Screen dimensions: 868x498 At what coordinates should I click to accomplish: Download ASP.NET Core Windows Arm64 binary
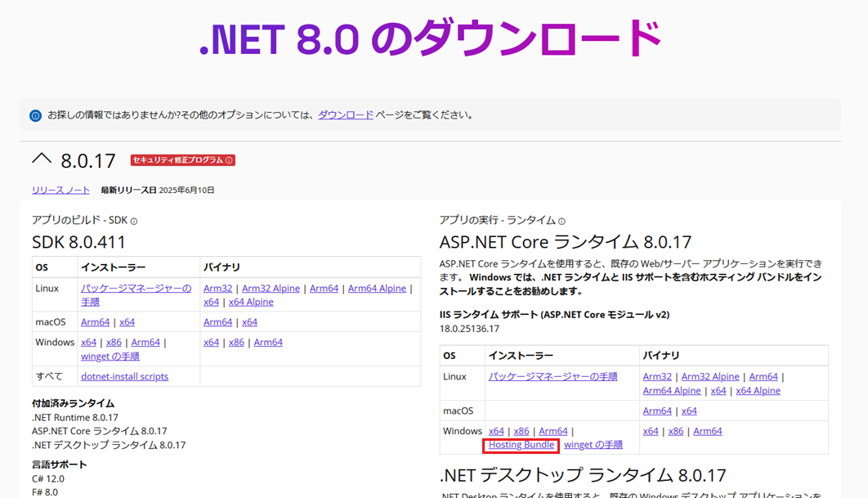[708, 431]
